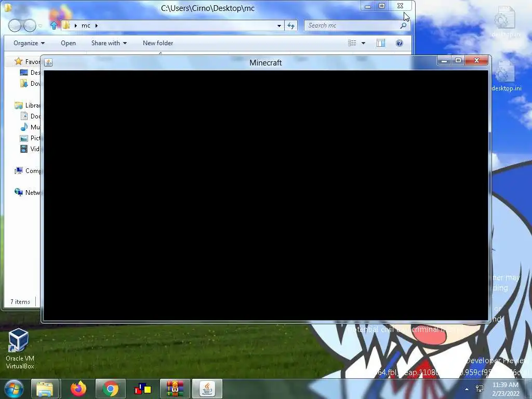Screen dimensions: 532x399
Task: Maximize the Explorer mc window
Action: pos(382,6)
